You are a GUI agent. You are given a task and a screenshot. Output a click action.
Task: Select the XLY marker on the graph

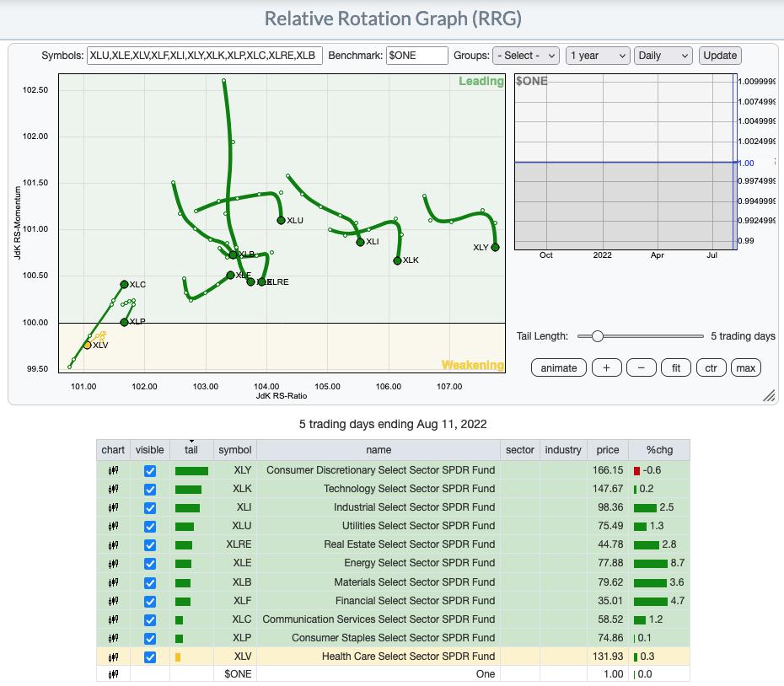[495, 247]
